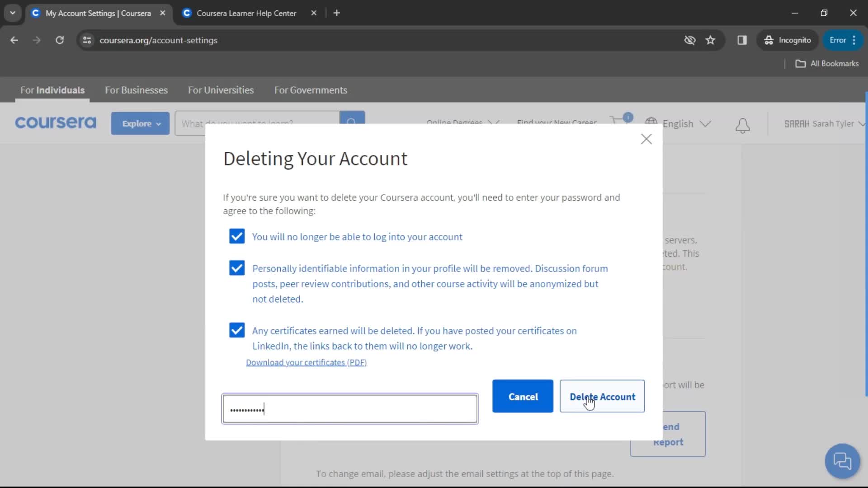
Task: Click the Coursera logo
Action: pos(56,123)
